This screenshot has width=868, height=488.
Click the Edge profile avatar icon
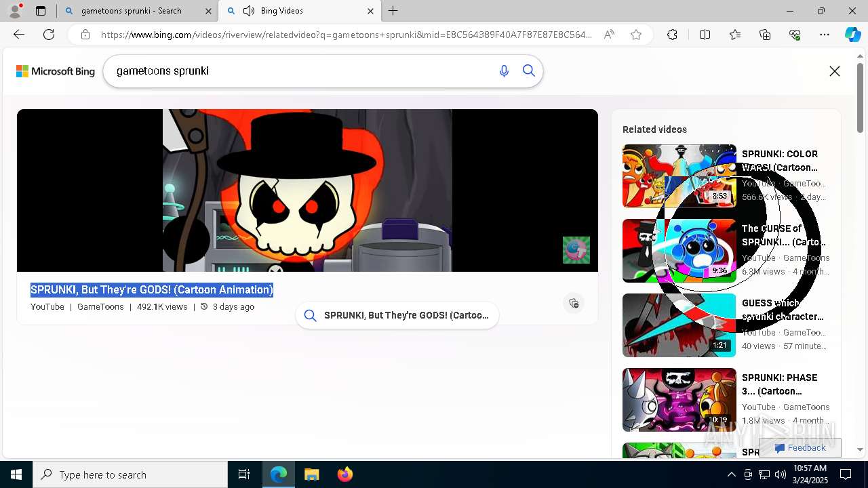(x=15, y=11)
